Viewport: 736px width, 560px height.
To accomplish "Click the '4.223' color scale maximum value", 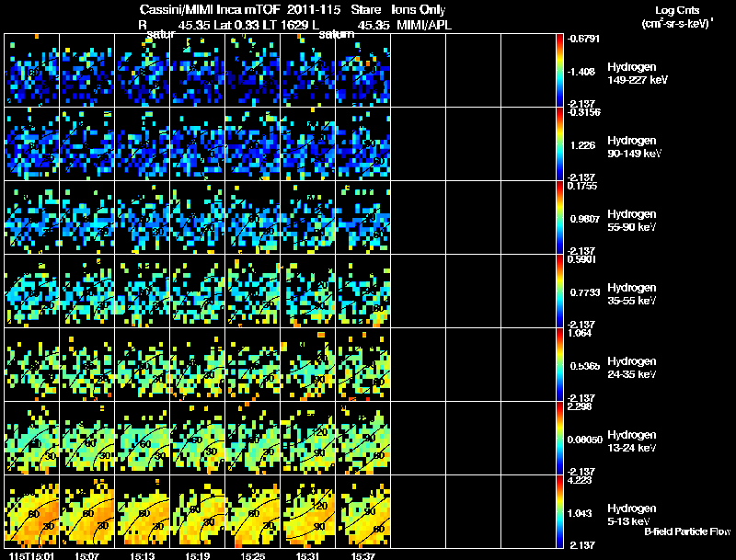I will [x=580, y=480].
